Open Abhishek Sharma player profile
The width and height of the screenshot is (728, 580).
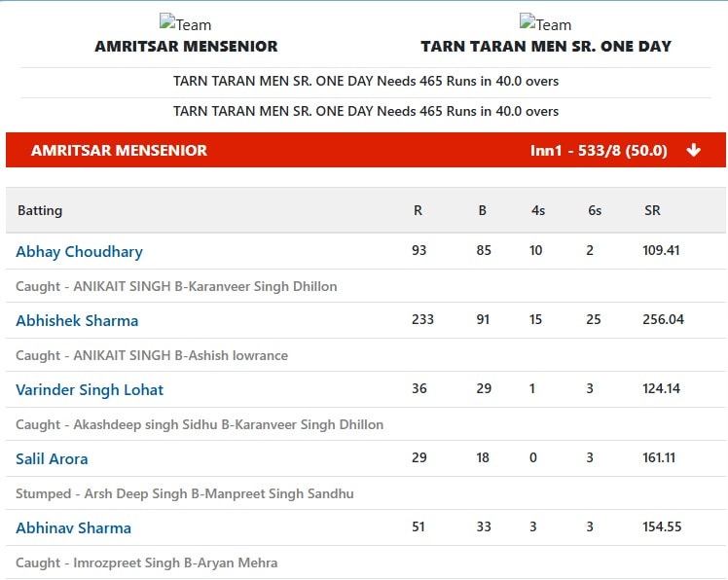coord(77,320)
